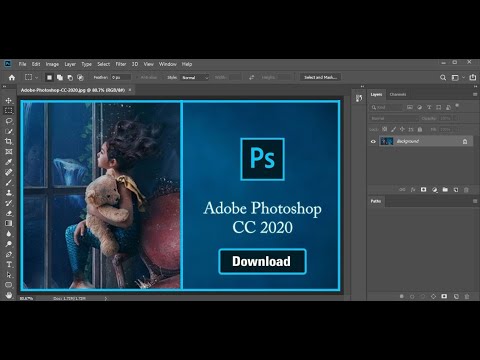Open the Filter menu
Viewport: 480px width, 360px height.
(x=121, y=64)
